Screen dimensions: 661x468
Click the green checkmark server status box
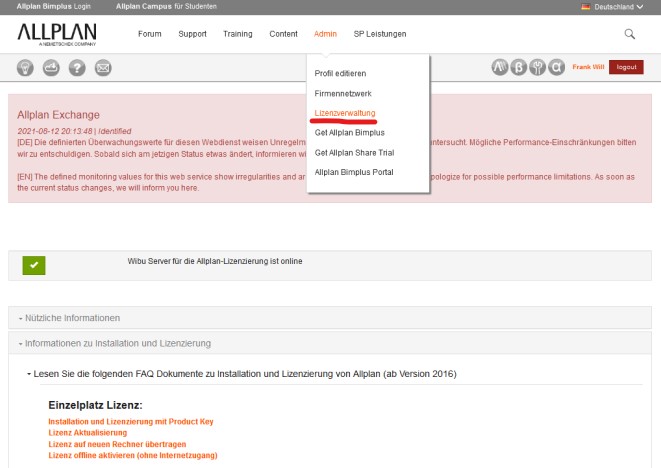[34, 265]
